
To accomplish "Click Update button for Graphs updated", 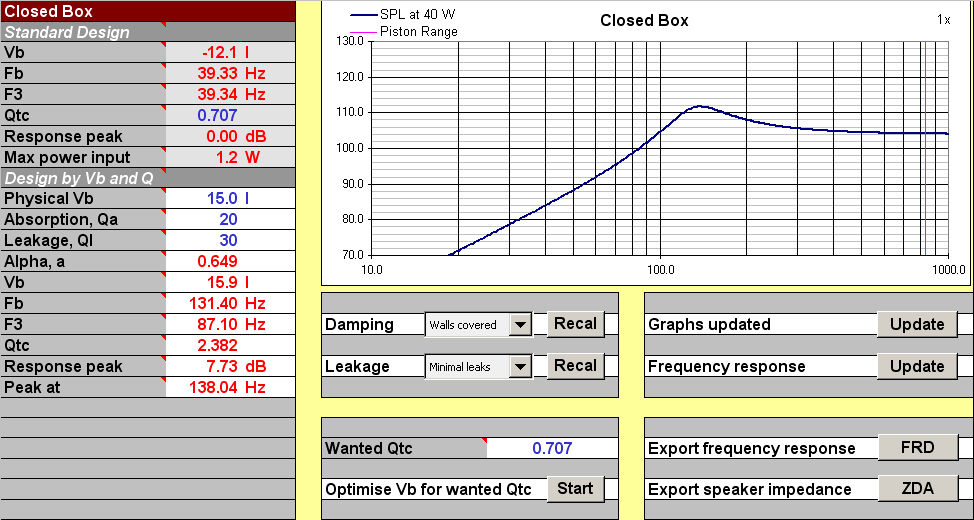I will pos(917,324).
